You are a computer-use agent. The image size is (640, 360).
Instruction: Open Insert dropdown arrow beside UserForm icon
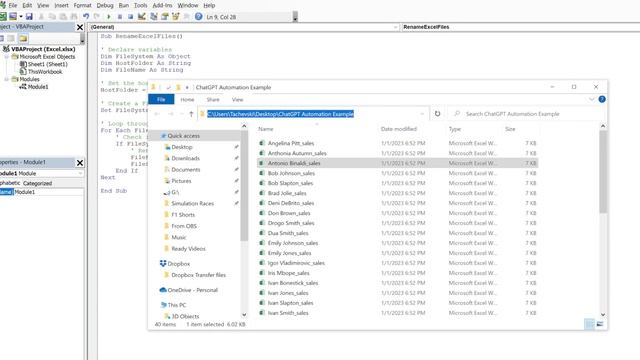click(x=20, y=17)
